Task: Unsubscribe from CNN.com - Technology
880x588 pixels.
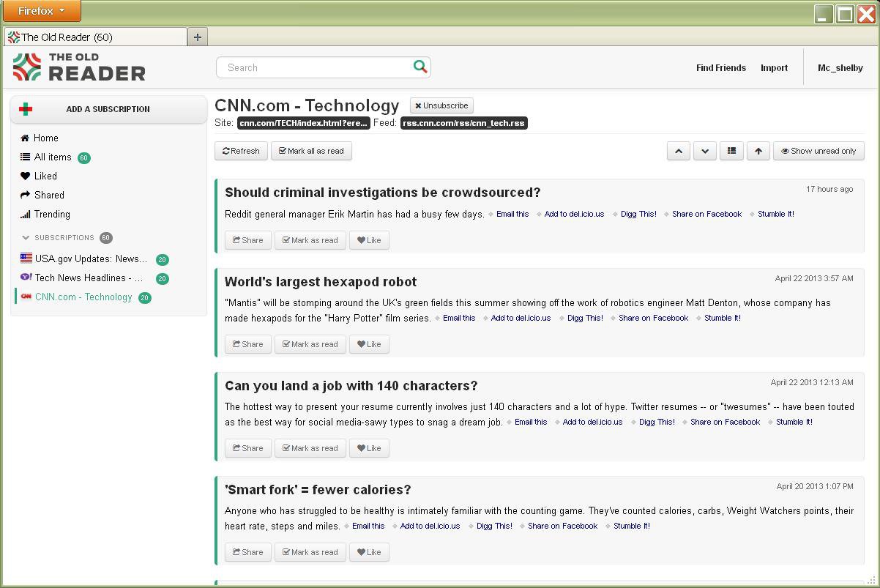Action: point(441,105)
